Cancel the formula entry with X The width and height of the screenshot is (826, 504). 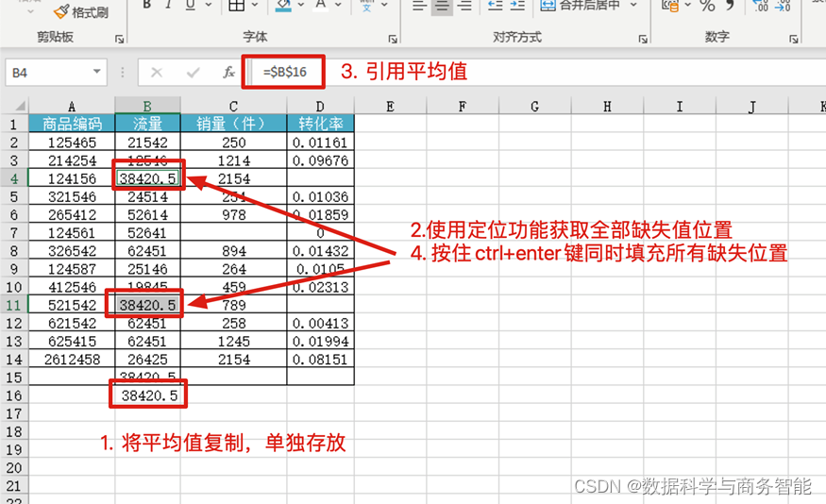157,72
